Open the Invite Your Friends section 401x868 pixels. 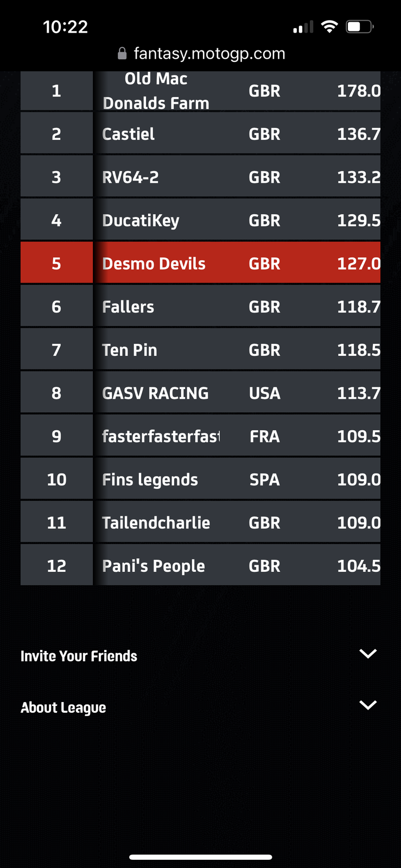(79, 656)
